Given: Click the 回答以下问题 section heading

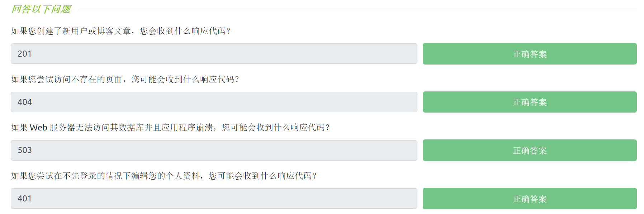Looking at the screenshot, I should pyautogui.click(x=41, y=9).
